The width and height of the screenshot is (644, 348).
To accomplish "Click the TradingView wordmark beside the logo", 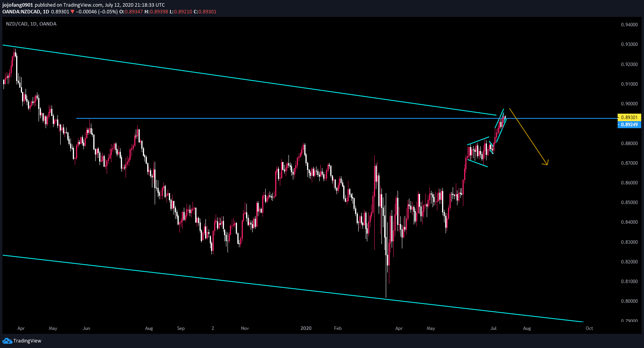I will pos(27,341).
